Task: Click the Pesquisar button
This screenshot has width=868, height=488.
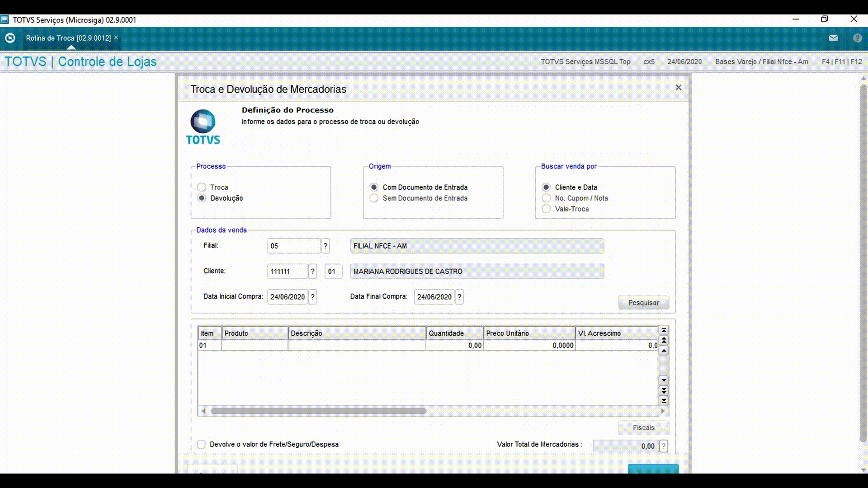Action: point(644,303)
